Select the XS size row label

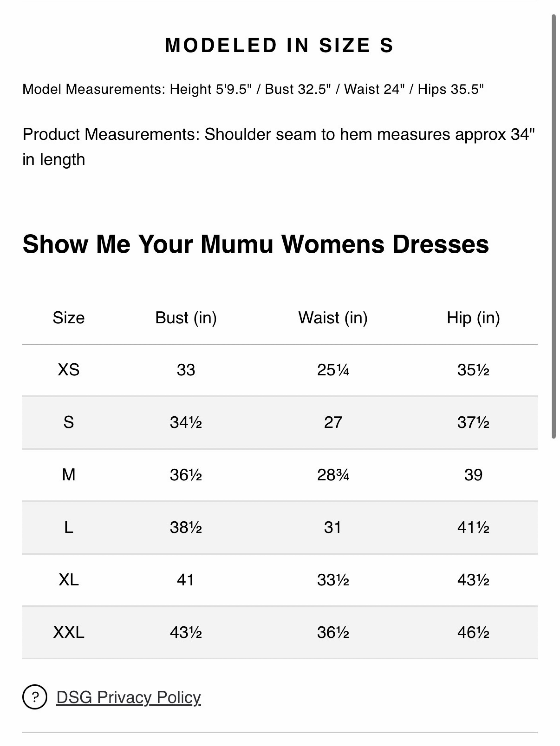[68, 370]
